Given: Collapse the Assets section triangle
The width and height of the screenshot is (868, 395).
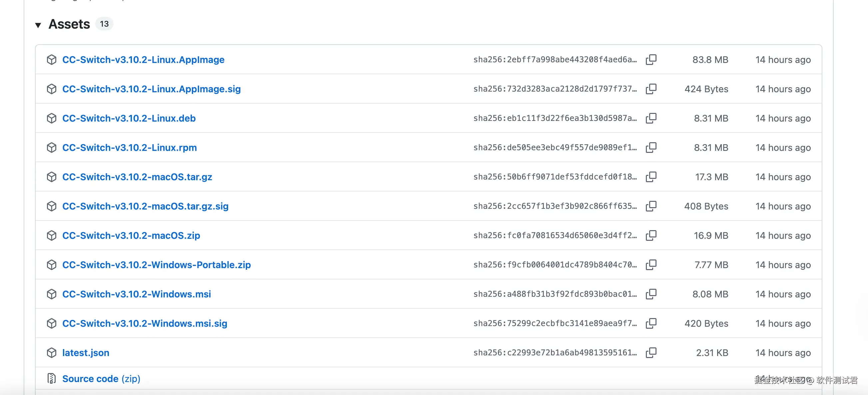Looking at the screenshot, I should click(38, 25).
